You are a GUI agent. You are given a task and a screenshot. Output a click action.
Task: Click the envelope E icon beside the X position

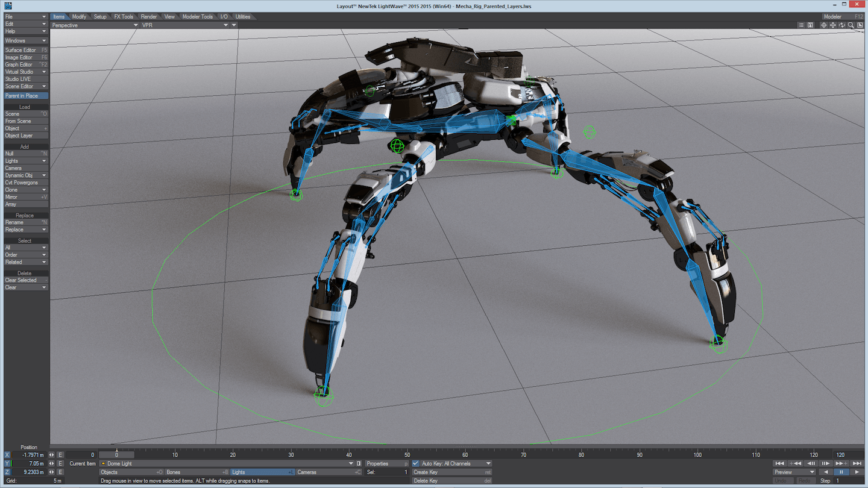(x=60, y=454)
